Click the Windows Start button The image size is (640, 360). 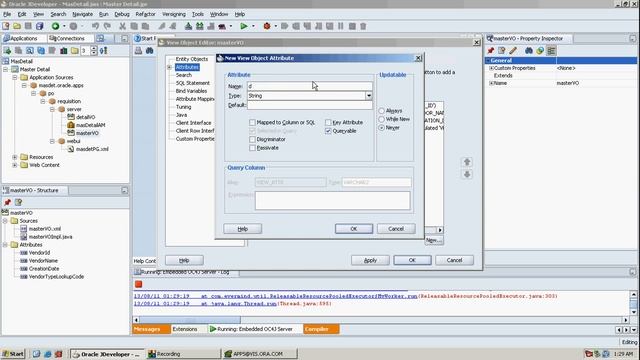(x=13, y=354)
